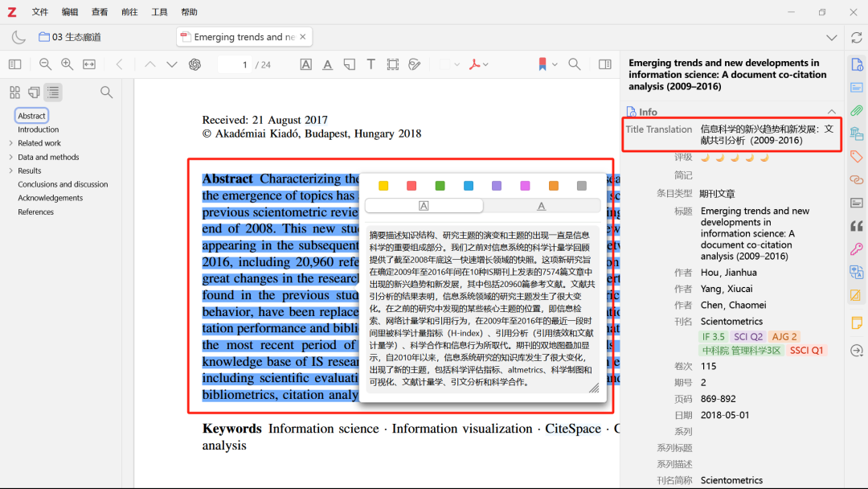868x489 pixels.
Task: Pick the yellow highlight color swatch
Action: 383,186
